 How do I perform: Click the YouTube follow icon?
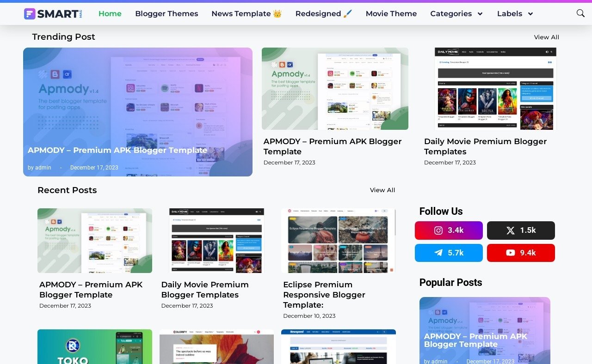pos(510,253)
